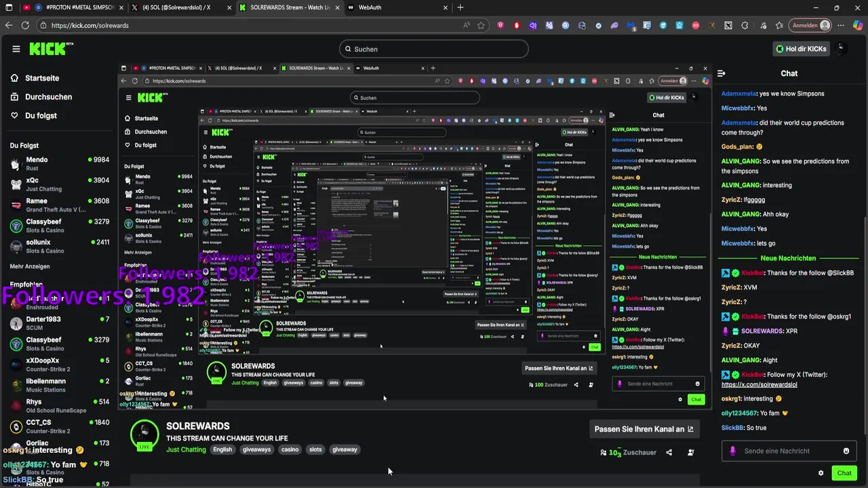Open Mendo channel in followed list
This screenshot has width=868, height=488.
(59, 163)
